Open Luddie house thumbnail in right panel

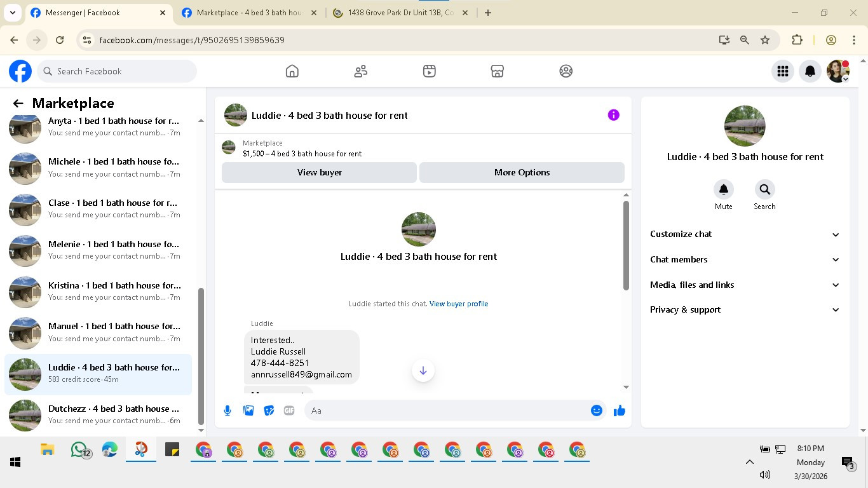click(x=745, y=126)
